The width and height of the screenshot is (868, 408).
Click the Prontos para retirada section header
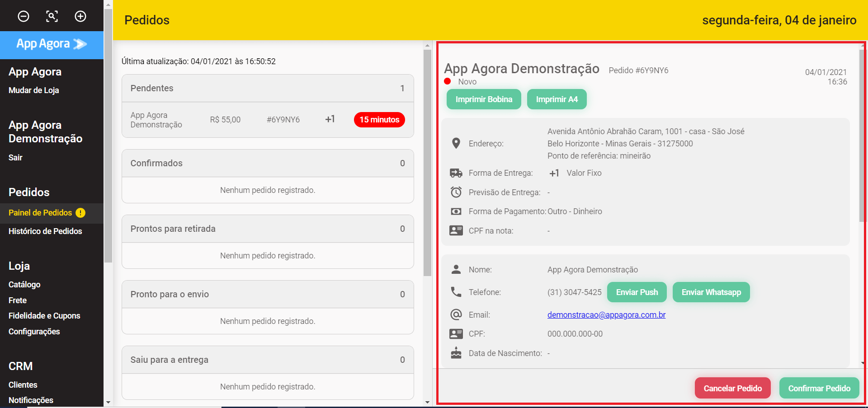tap(268, 229)
